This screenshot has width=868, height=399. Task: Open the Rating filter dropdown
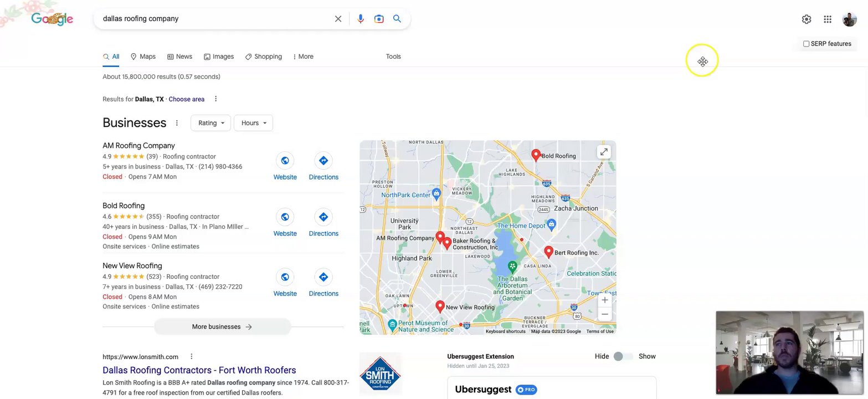coord(210,123)
